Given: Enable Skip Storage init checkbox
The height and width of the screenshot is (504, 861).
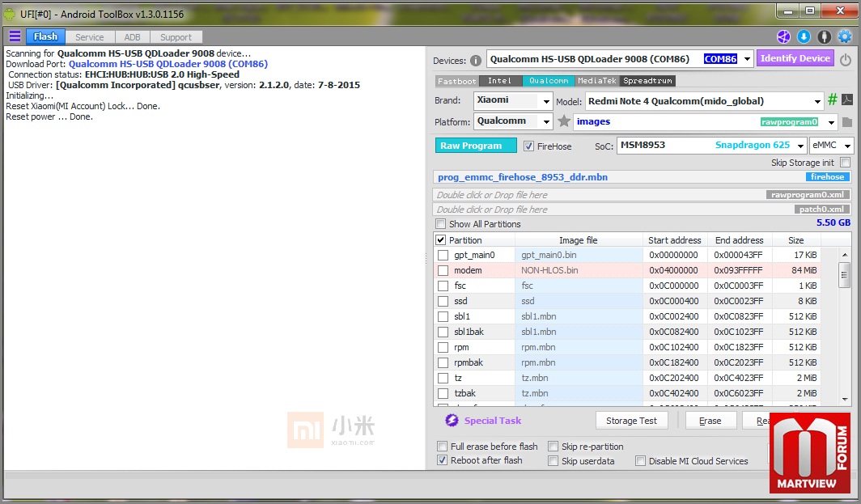Looking at the screenshot, I should pyautogui.click(x=846, y=163).
